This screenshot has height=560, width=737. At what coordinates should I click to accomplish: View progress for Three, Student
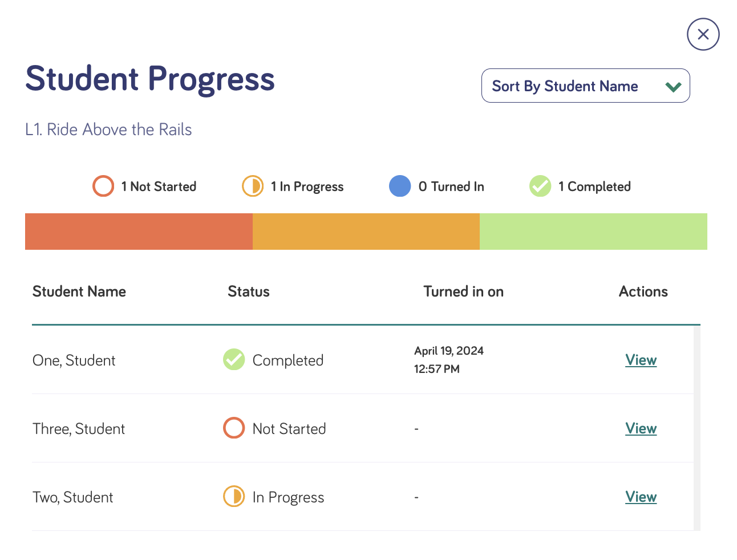pos(641,428)
